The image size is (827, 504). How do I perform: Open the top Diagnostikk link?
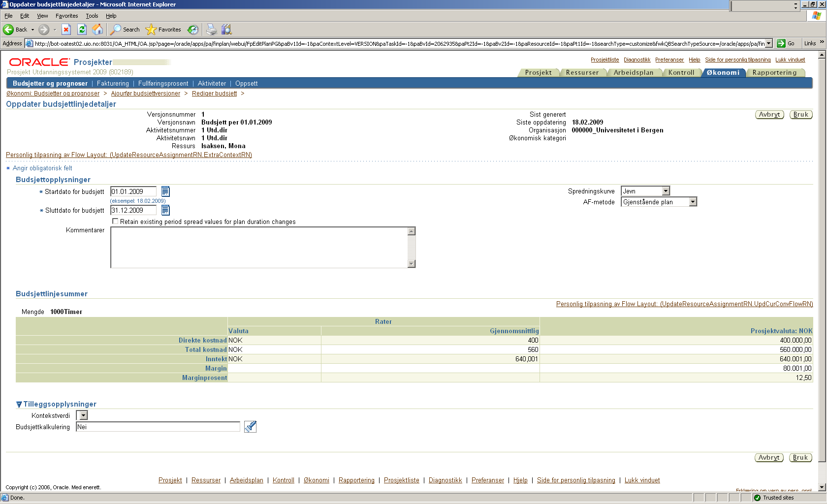[637, 60]
